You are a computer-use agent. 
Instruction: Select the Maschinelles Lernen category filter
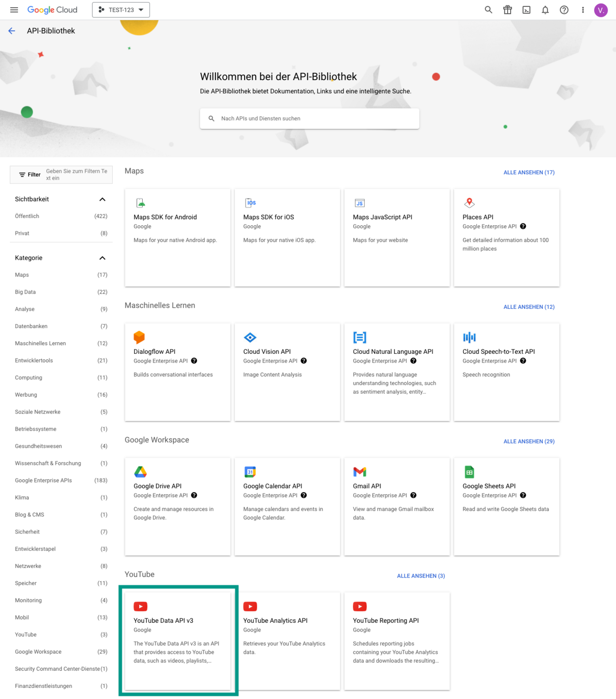[61, 343]
